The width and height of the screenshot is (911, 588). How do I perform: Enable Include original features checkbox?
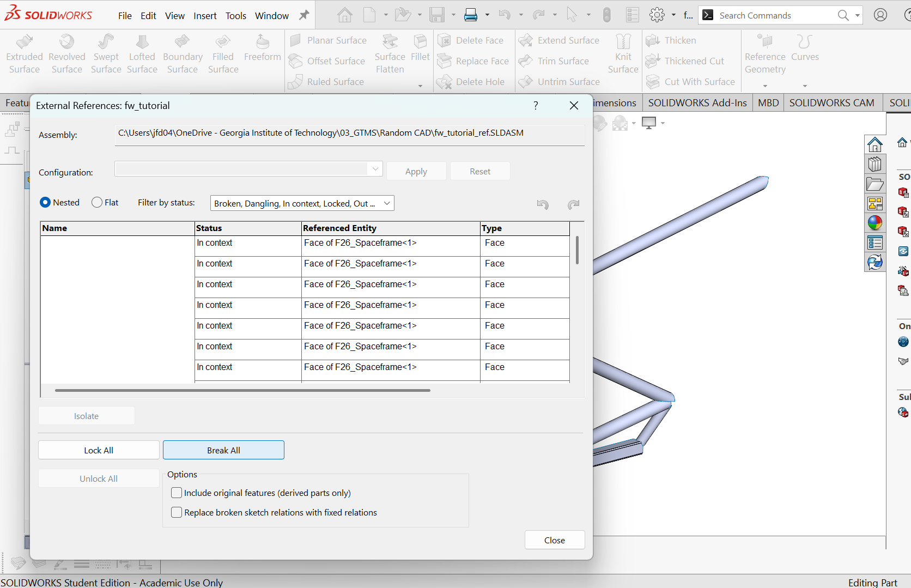[x=177, y=493]
